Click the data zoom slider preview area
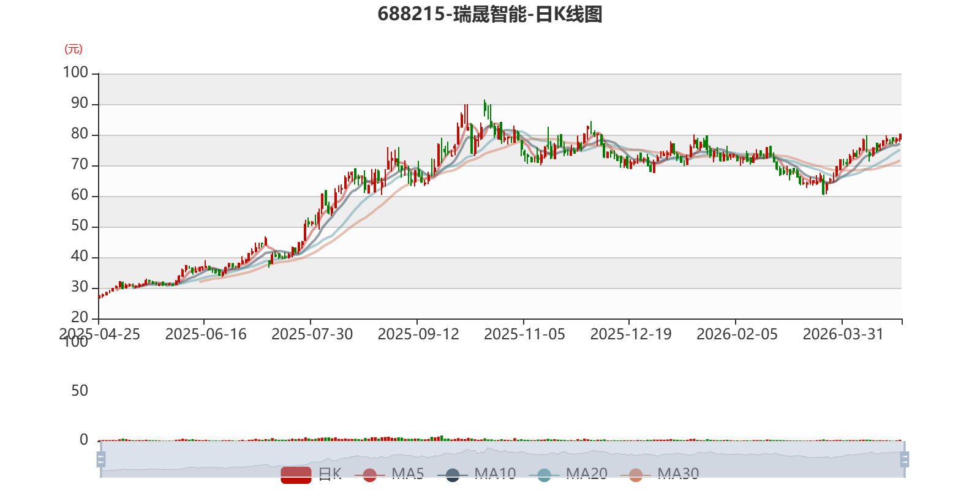Screen dimensions: 980x490 tap(502, 459)
